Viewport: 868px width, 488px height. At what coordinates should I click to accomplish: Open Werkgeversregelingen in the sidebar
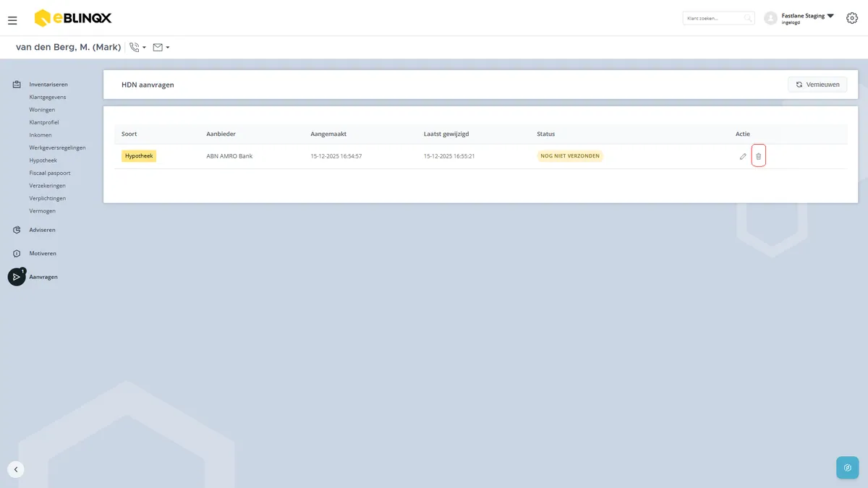click(57, 147)
